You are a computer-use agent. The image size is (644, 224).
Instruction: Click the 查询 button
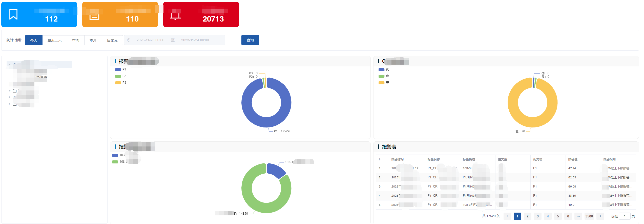coord(250,40)
